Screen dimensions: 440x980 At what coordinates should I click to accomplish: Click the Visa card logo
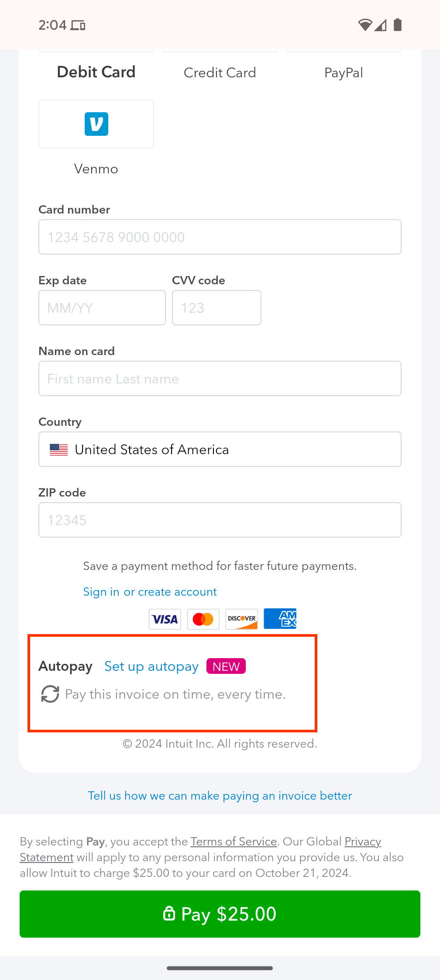(165, 619)
